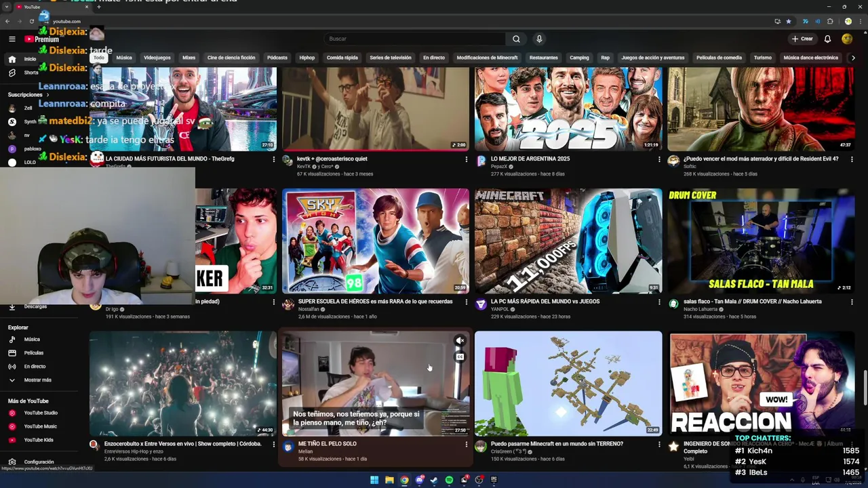Select the Hiphop filter chip
This screenshot has width=868, height=488.
pyautogui.click(x=307, y=58)
